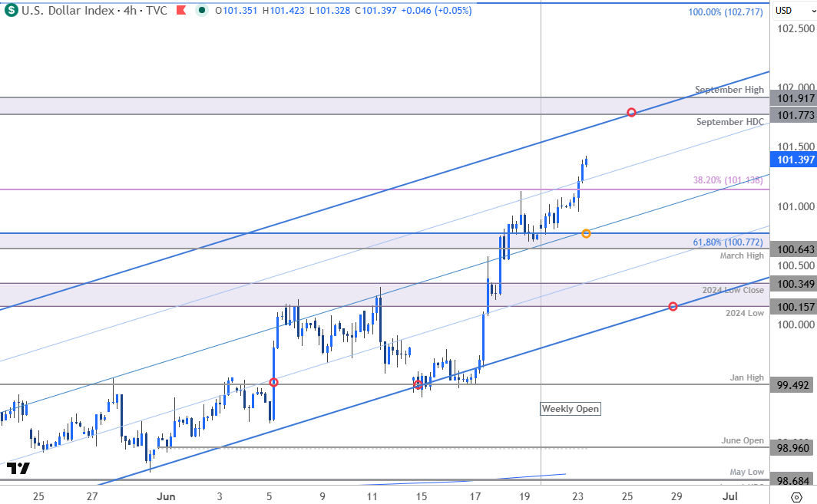The height and width of the screenshot is (504, 817).
Task: Click the 38.20% (101.138) Fibonacci label
Action: click(728, 180)
